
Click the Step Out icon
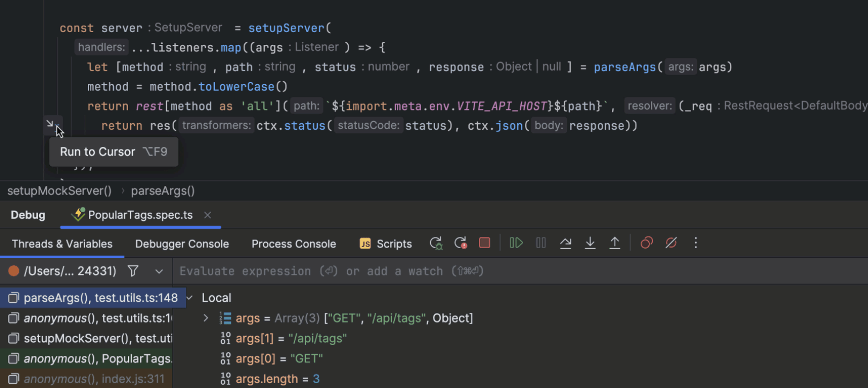(615, 243)
